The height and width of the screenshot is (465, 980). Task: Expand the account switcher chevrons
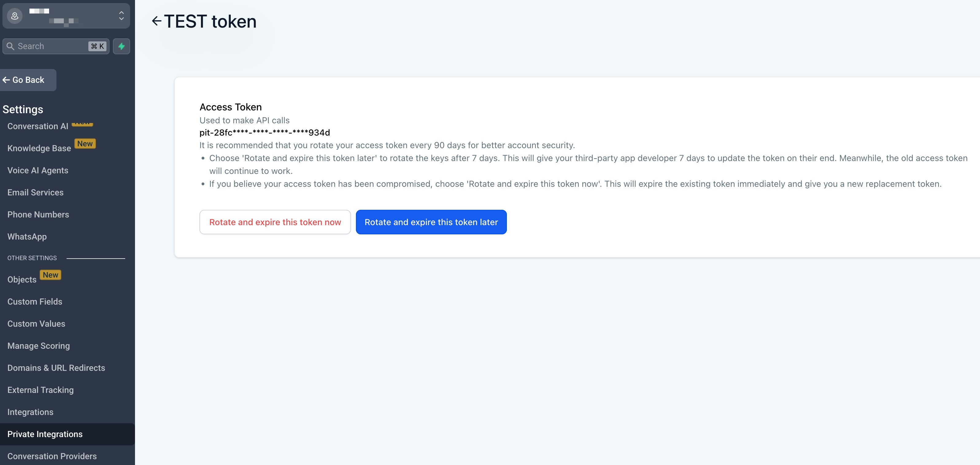point(122,16)
